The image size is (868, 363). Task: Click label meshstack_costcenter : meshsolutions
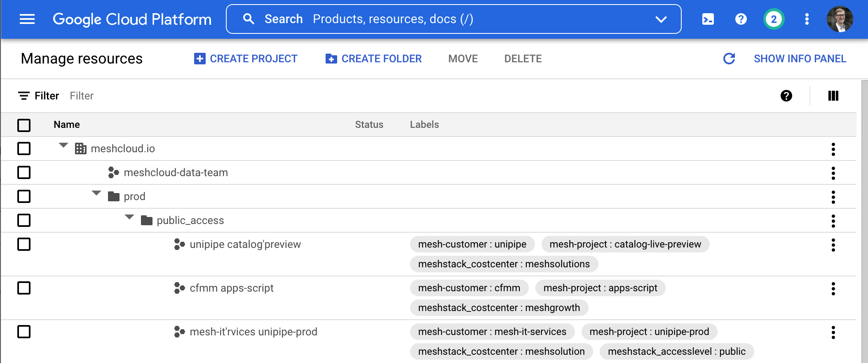[x=504, y=264]
